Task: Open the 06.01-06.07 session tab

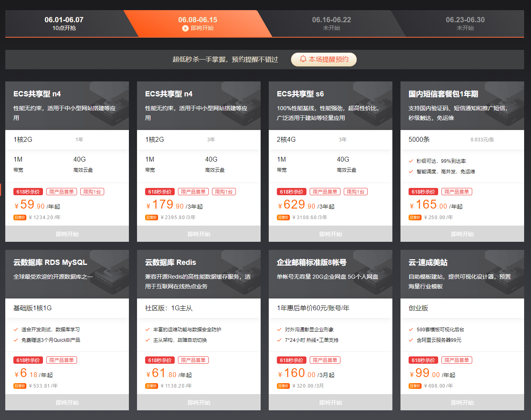Action: [x=64, y=23]
